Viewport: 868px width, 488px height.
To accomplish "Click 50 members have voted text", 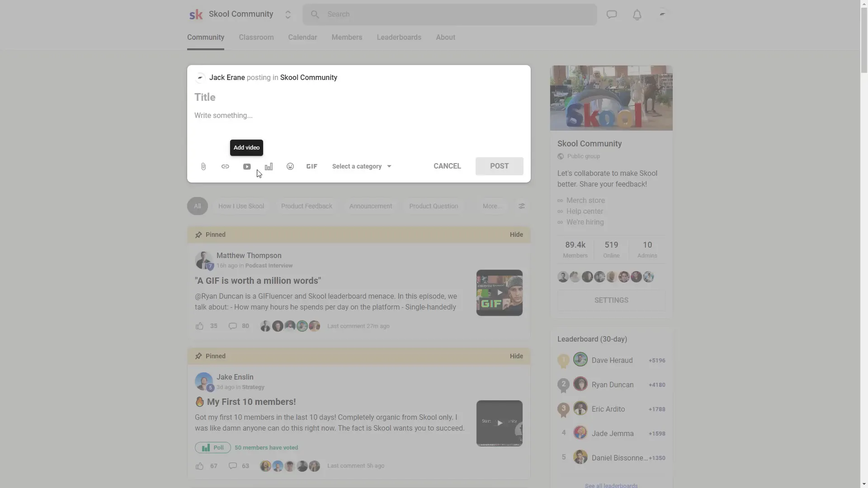I will (x=266, y=448).
